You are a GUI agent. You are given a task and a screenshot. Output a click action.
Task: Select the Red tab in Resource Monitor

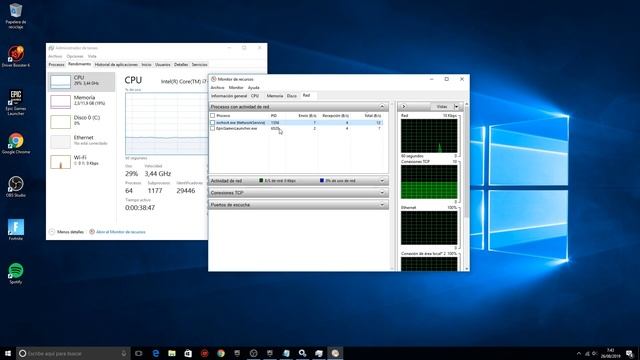click(x=306, y=96)
